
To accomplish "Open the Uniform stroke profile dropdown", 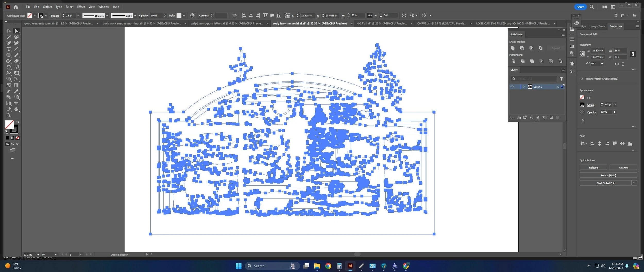I will tap(107, 15).
